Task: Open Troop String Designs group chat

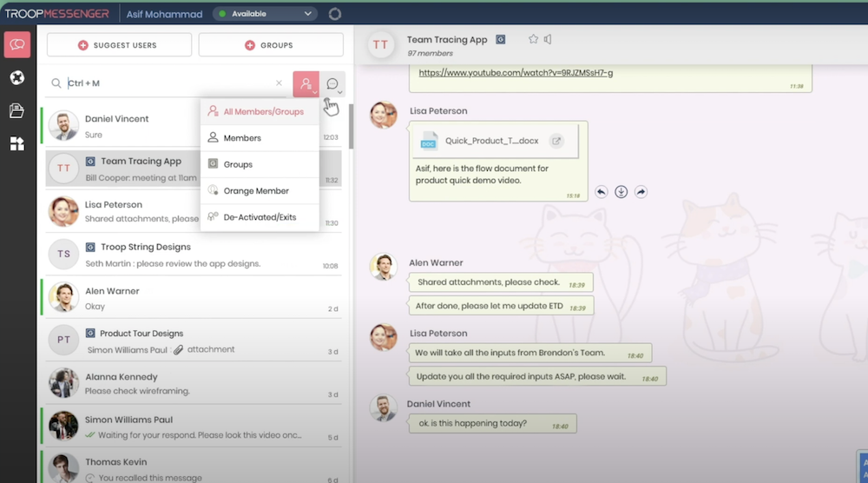Action: coord(194,255)
